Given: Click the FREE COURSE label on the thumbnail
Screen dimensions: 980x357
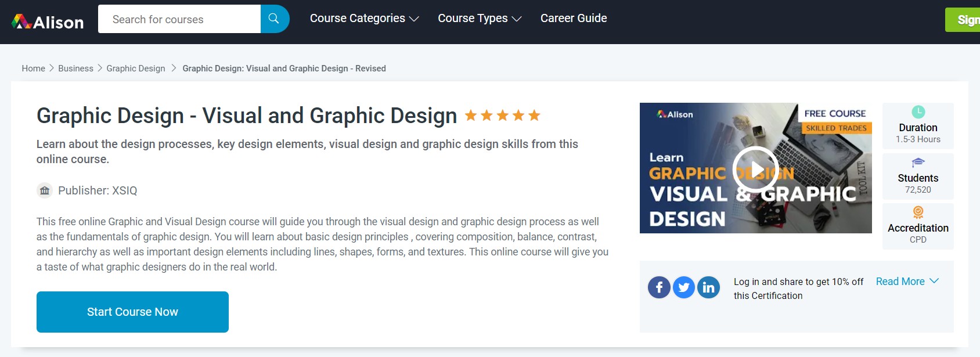Looking at the screenshot, I should pos(835,113).
